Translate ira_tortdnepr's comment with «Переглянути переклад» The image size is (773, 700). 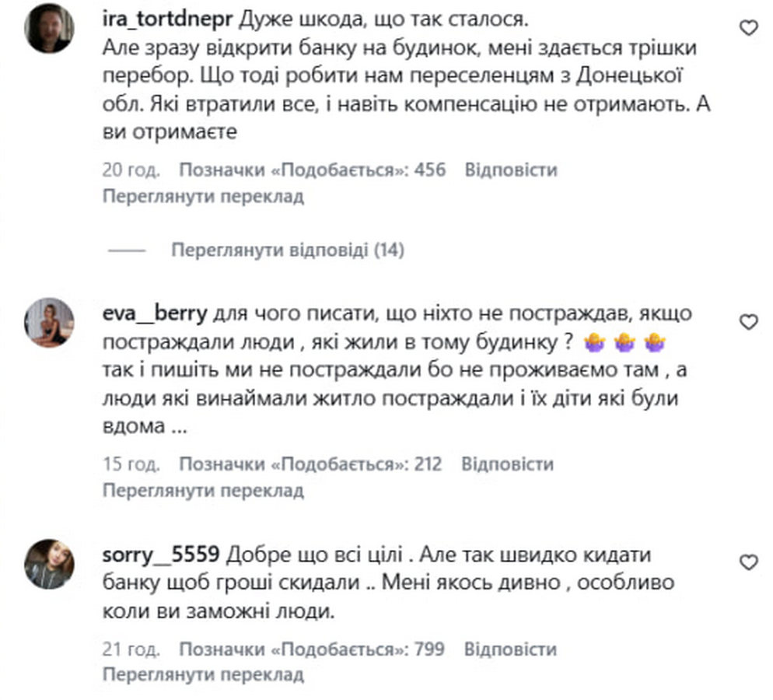tap(204, 197)
